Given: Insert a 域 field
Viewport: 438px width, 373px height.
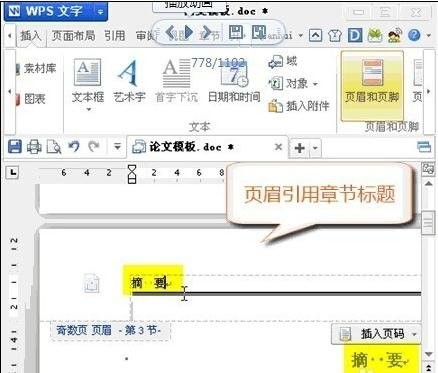Looking at the screenshot, I should 283,62.
